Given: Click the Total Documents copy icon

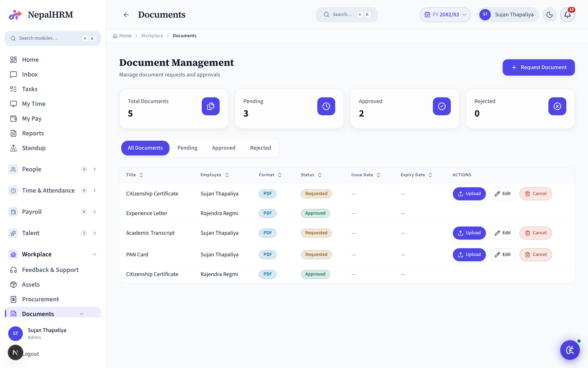Looking at the screenshot, I should pos(210,106).
